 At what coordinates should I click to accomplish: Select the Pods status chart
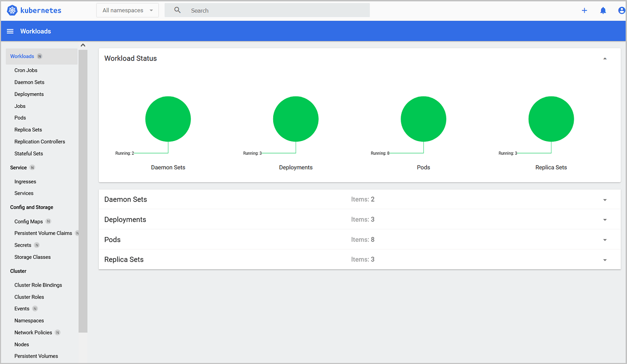click(423, 119)
